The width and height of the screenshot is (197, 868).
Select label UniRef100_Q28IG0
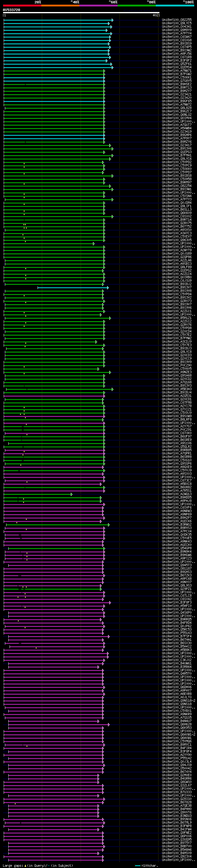(177, 799)
